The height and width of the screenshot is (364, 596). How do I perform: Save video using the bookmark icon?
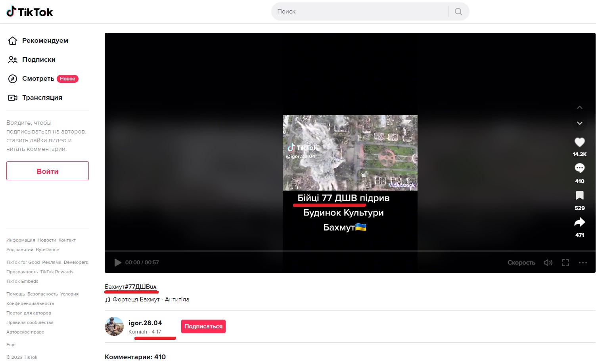pos(579,195)
